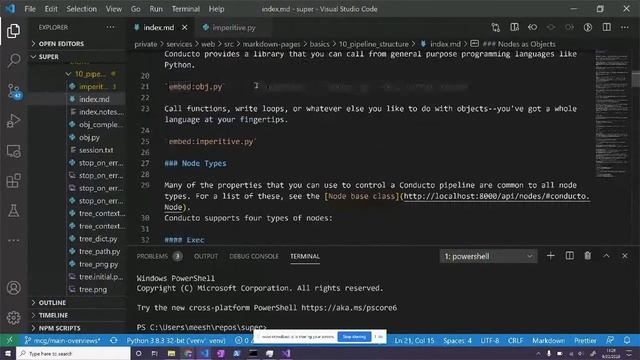
Task: Synchronize changes in status bar
Action: pos(114,340)
